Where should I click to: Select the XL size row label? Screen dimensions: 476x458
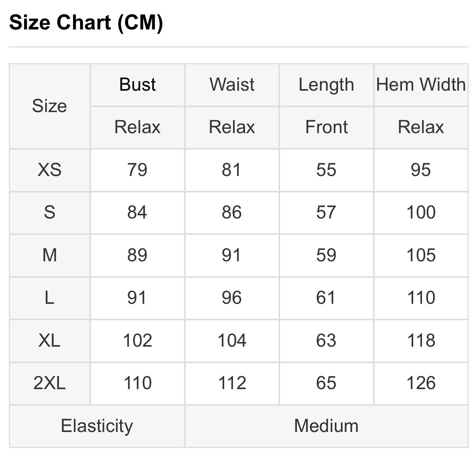coord(49,341)
